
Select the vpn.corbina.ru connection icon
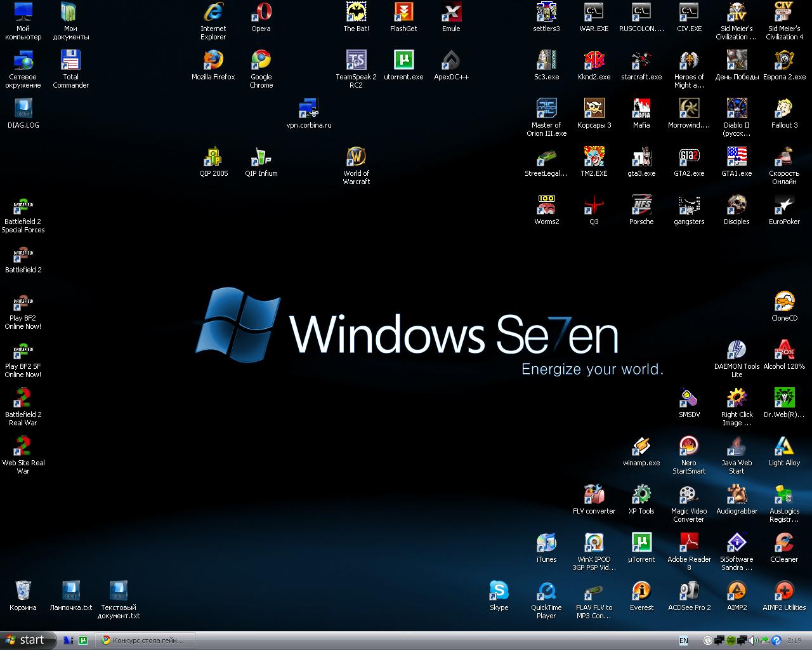308,109
